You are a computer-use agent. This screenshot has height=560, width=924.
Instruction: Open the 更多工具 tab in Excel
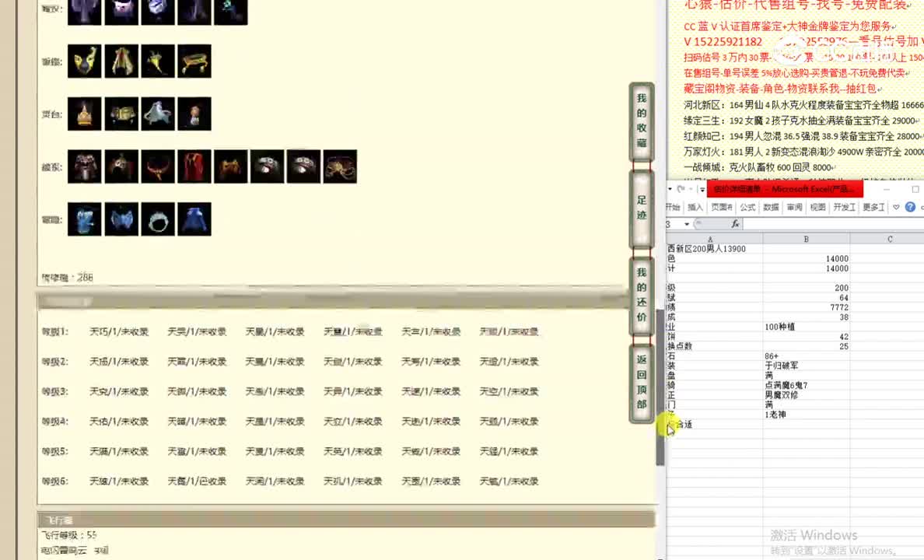pos(874,207)
